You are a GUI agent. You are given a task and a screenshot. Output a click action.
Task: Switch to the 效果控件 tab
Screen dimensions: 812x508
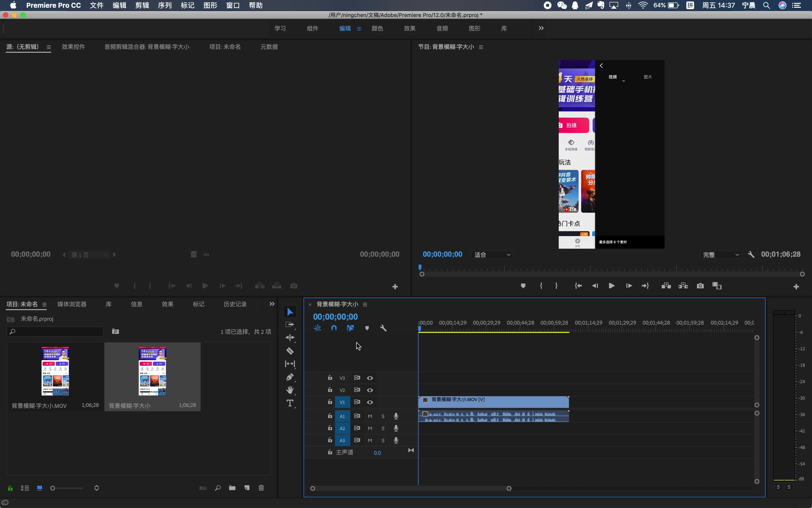click(73, 47)
